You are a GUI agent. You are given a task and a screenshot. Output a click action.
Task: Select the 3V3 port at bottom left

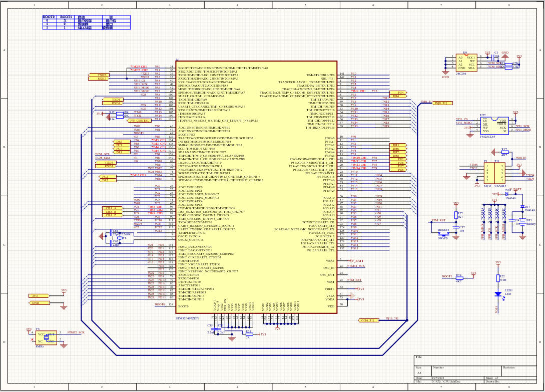click(39, 296)
